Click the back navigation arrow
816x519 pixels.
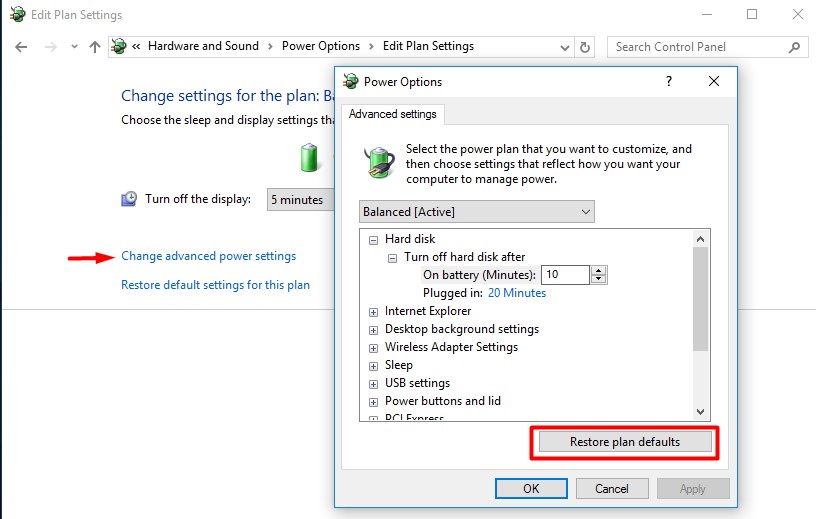22,47
